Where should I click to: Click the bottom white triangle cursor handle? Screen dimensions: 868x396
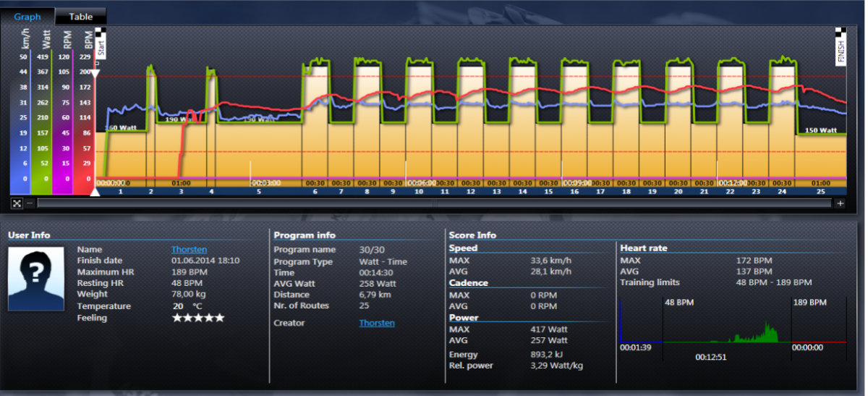pyautogui.click(x=95, y=191)
